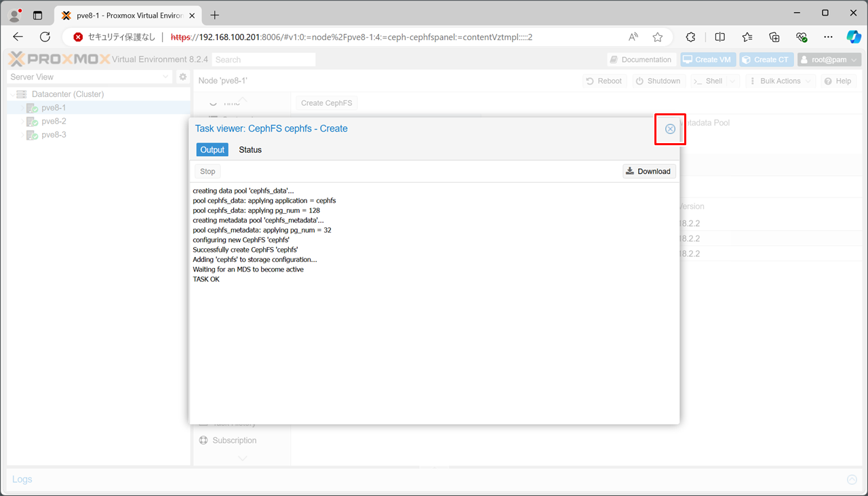
Task: Select the Output tab
Action: pos(212,150)
